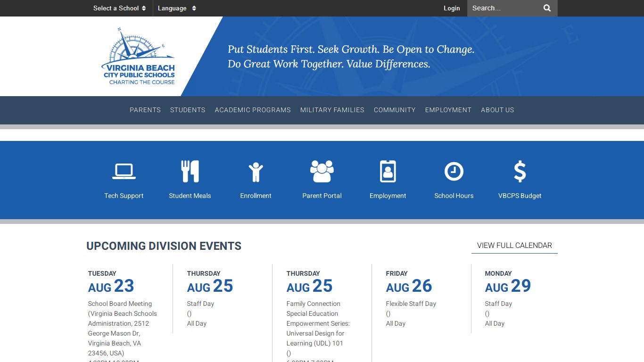Click the Student Meals label link

(190, 196)
